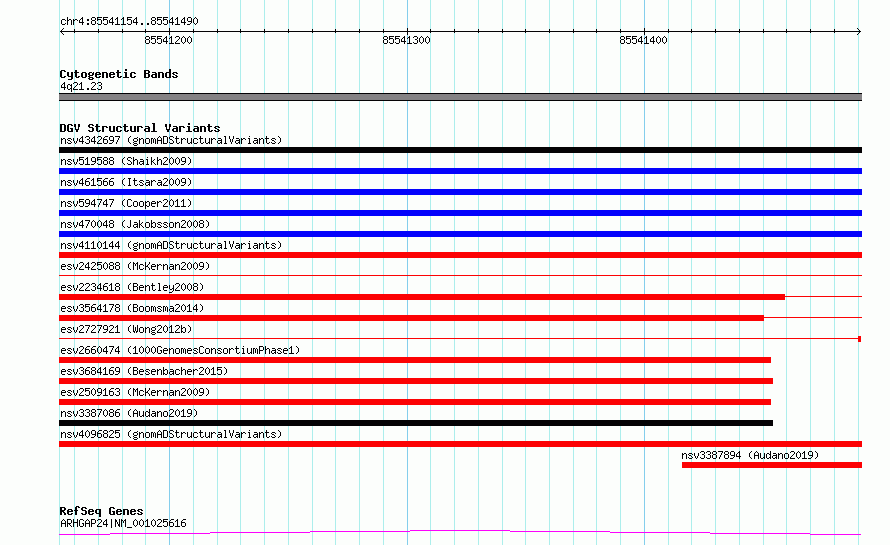This screenshot has height=545, width=890.
Task: Click the blue bar under nsv594747 Cooper2011
Action: click(460, 213)
